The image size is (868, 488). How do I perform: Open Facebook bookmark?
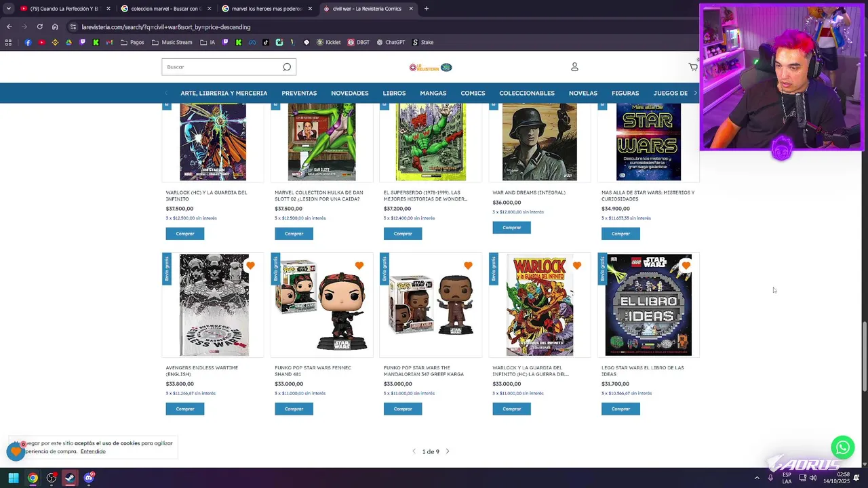[28, 42]
